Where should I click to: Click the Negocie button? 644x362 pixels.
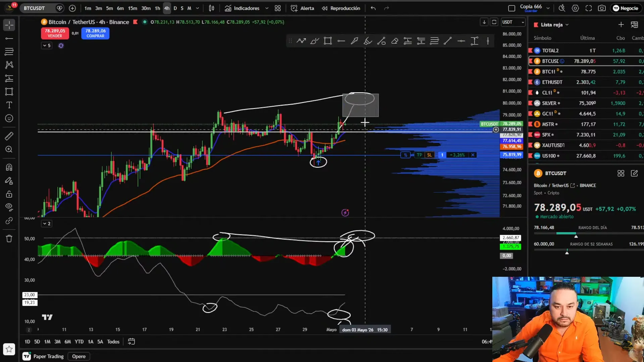tap(626, 8)
